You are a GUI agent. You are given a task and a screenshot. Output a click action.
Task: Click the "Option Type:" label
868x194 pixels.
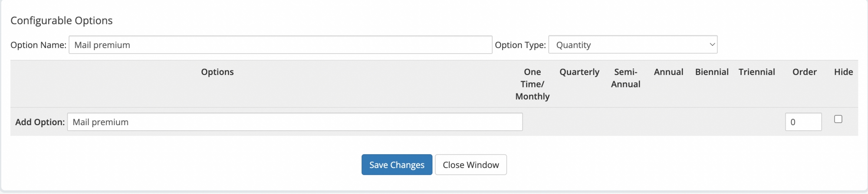520,45
